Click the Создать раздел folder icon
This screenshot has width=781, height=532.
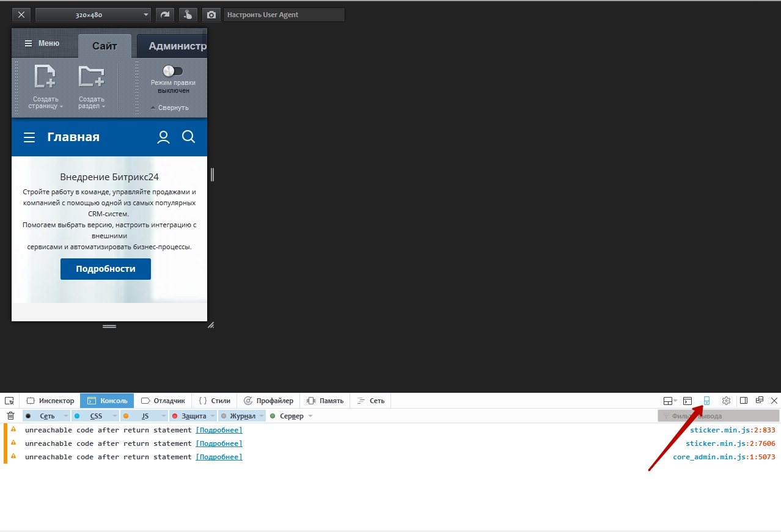92,76
